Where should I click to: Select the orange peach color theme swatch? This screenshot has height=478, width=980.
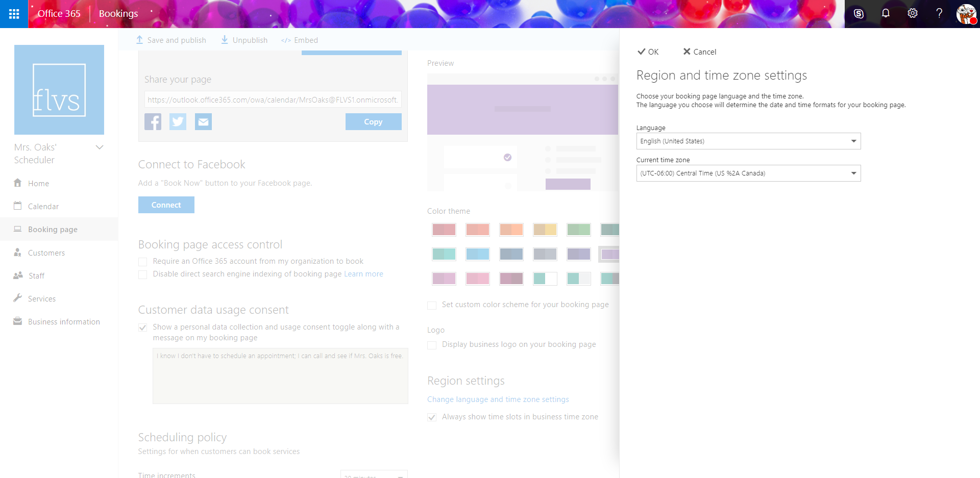point(511,230)
